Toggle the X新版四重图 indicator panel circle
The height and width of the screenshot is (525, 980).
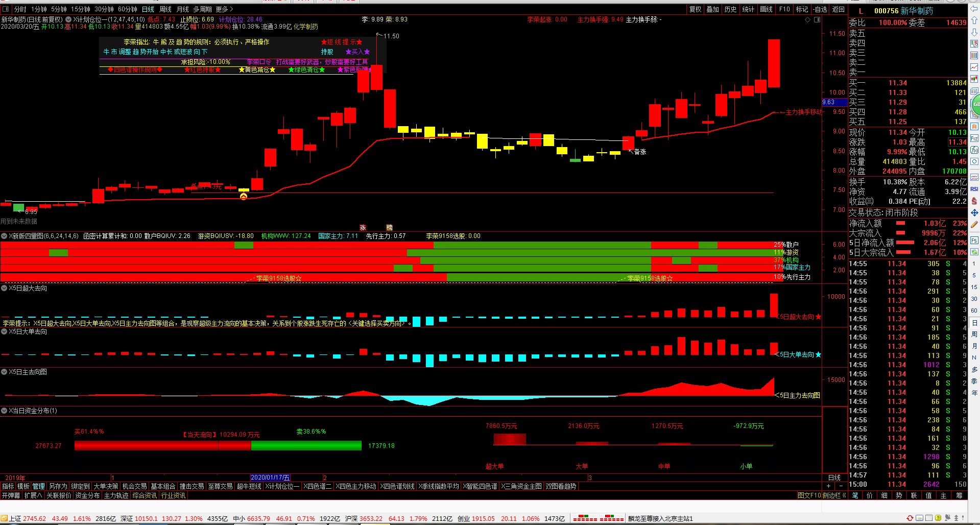(x=4, y=236)
